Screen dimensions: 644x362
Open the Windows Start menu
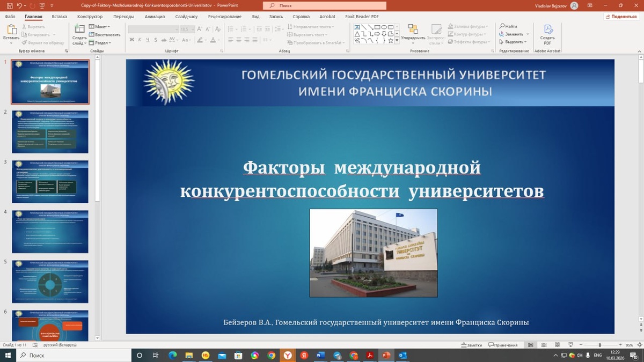8,355
